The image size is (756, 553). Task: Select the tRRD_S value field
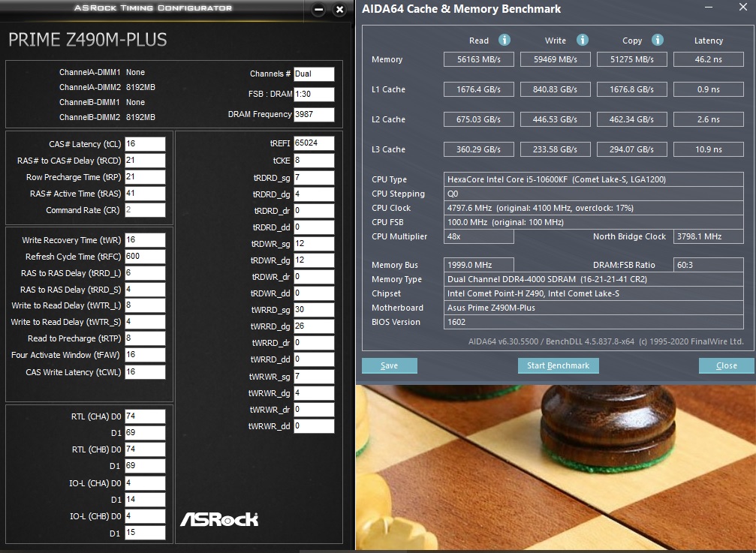point(145,290)
